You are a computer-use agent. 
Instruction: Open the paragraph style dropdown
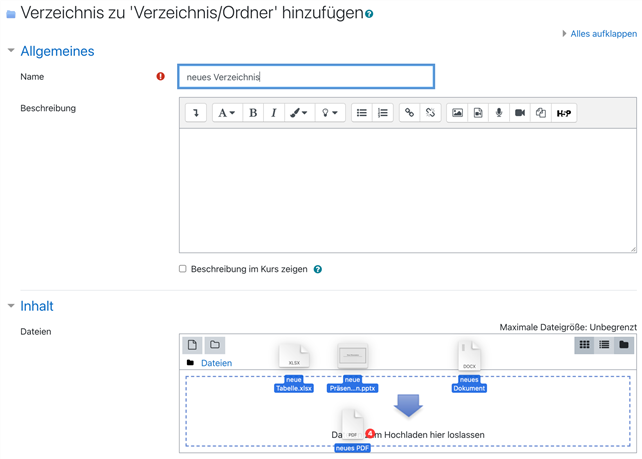tap(227, 113)
